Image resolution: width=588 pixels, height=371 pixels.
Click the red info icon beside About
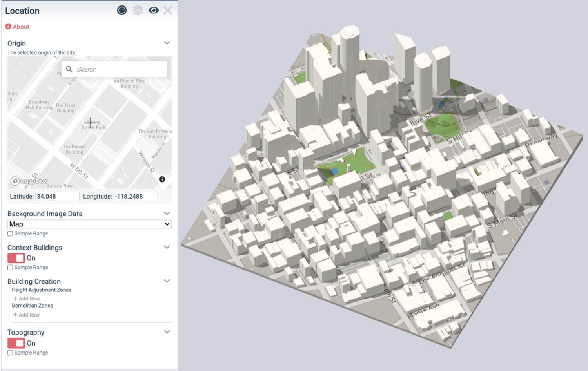tap(7, 26)
